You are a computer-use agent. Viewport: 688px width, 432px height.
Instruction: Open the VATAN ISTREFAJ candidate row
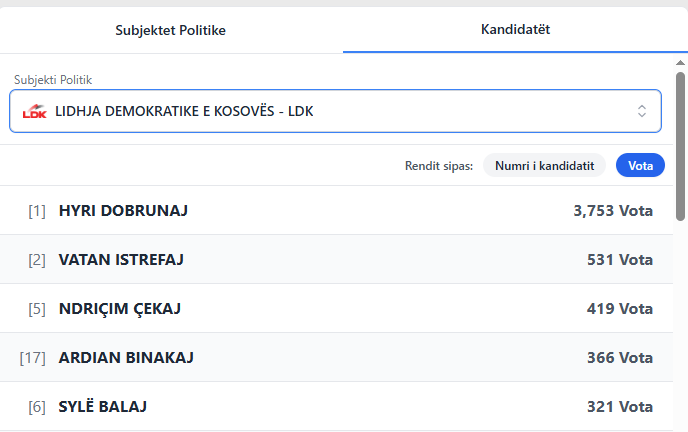pos(121,260)
